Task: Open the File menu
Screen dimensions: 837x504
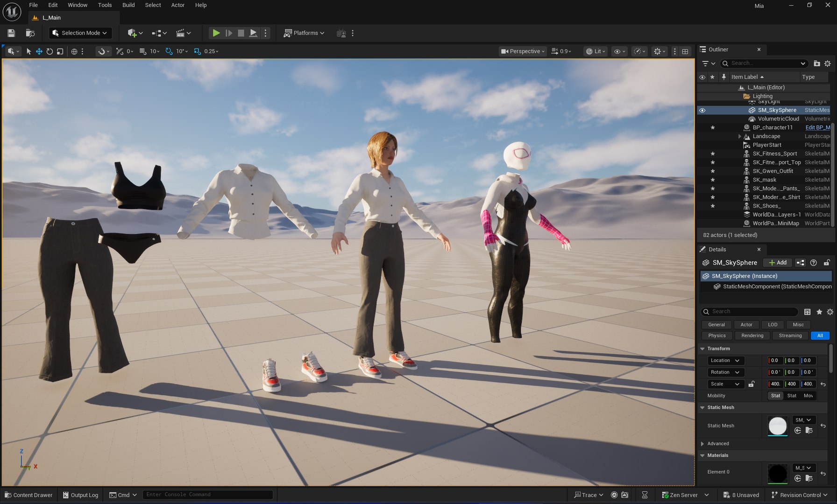Action: point(34,5)
